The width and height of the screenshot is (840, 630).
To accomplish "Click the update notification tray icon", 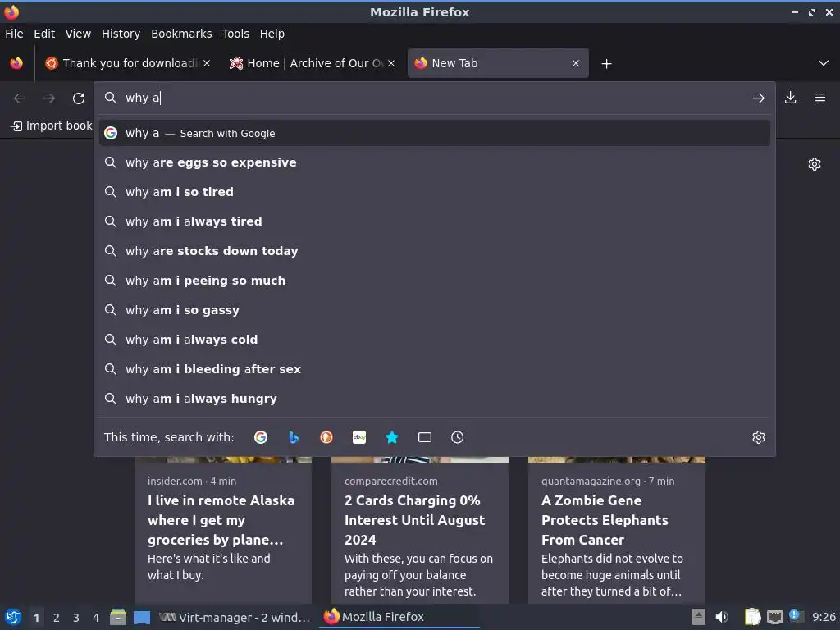I will [794, 615].
